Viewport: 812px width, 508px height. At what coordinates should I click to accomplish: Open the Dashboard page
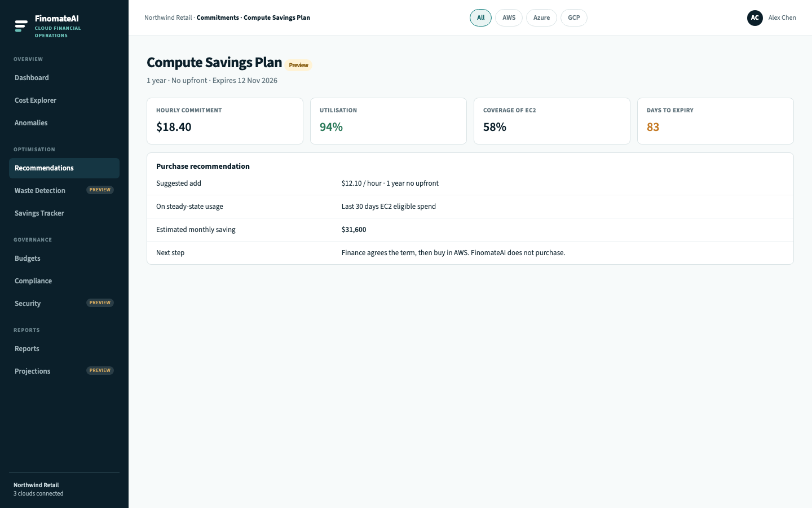[64, 78]
